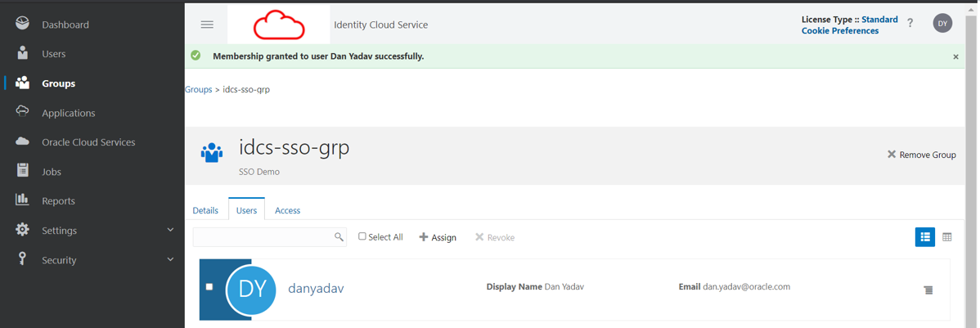Click the Revoke button
Viewport: 980px width, 328px height.
click(x=494, y=237)
